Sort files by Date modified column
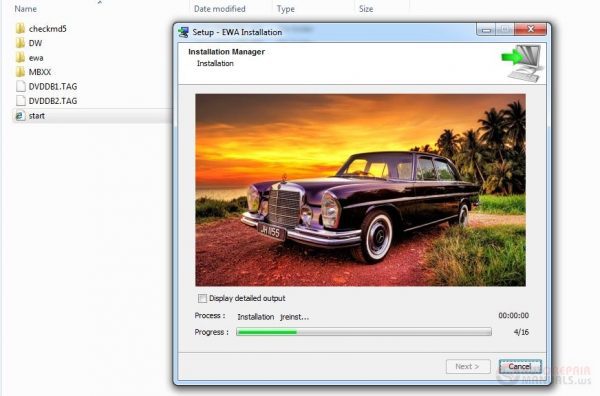The height and width of the screenshot is (396, 600). (219, 9)
